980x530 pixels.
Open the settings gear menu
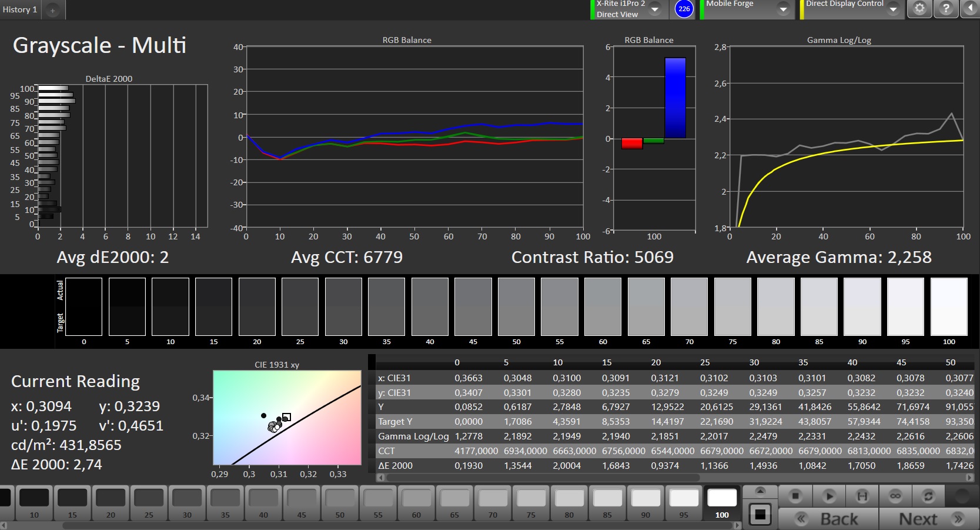pos(920,9)
